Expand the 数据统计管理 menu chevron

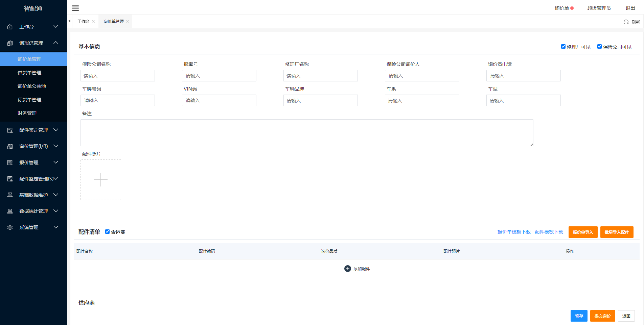click(x=56, y=211)
